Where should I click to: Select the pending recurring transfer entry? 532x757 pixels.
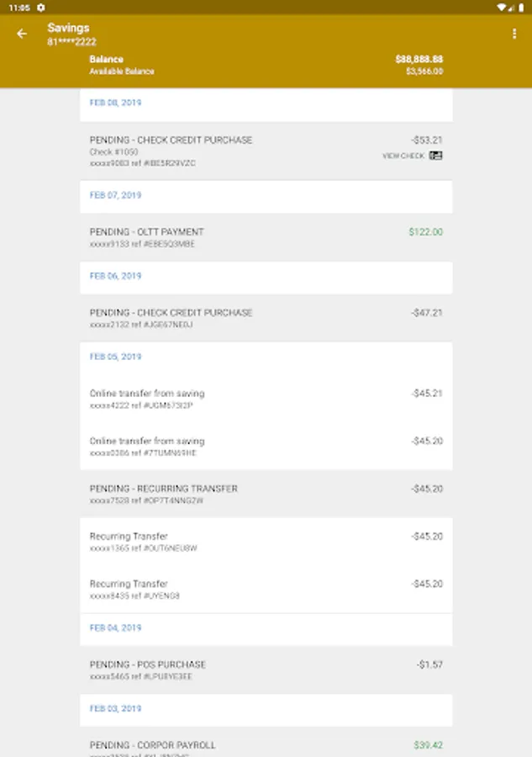(266, 494)
